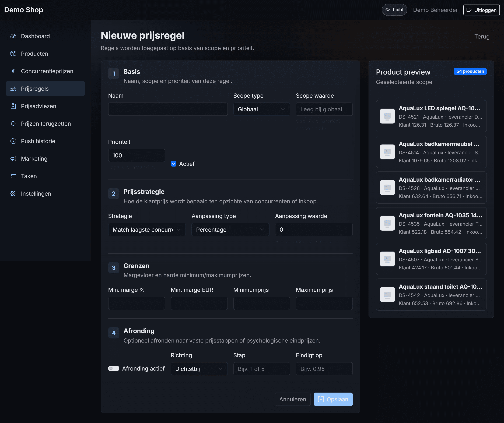Focus the Maximumprijs field
This screenshot has width=504, height=423.
[324, 304]
